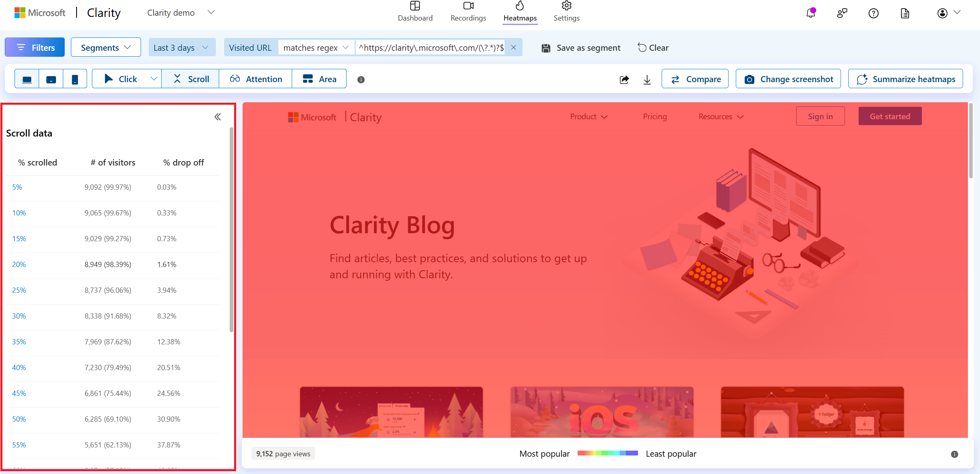Click the 30% scroll percentage link
980x474 pixels.
pos(18,316)
